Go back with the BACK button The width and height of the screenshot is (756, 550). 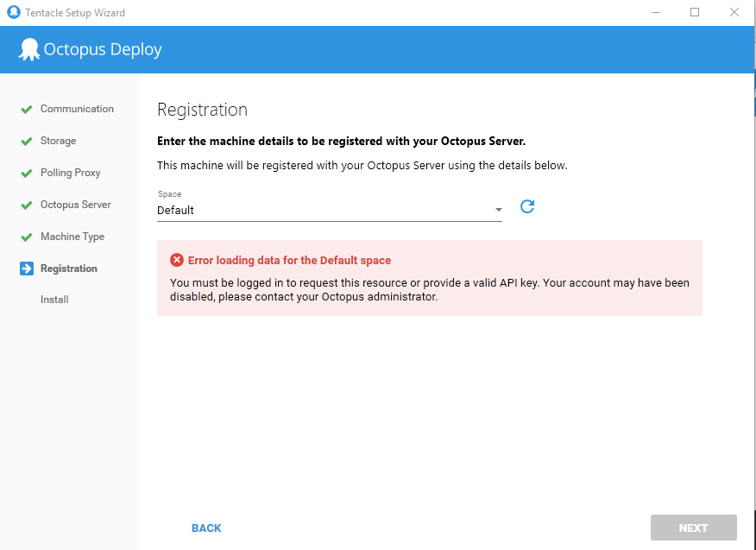coord(206,528)
